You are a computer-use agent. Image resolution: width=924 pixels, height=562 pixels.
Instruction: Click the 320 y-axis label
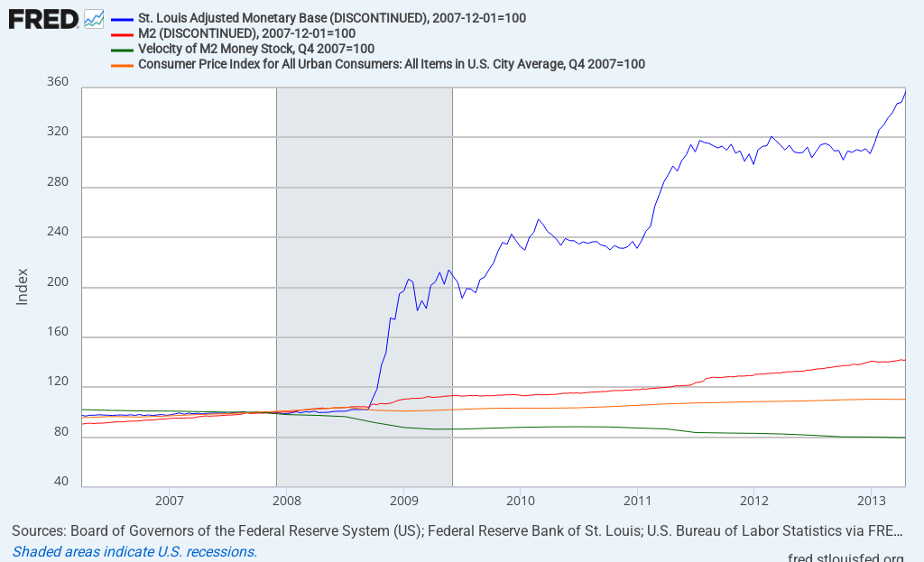(58, 132)
